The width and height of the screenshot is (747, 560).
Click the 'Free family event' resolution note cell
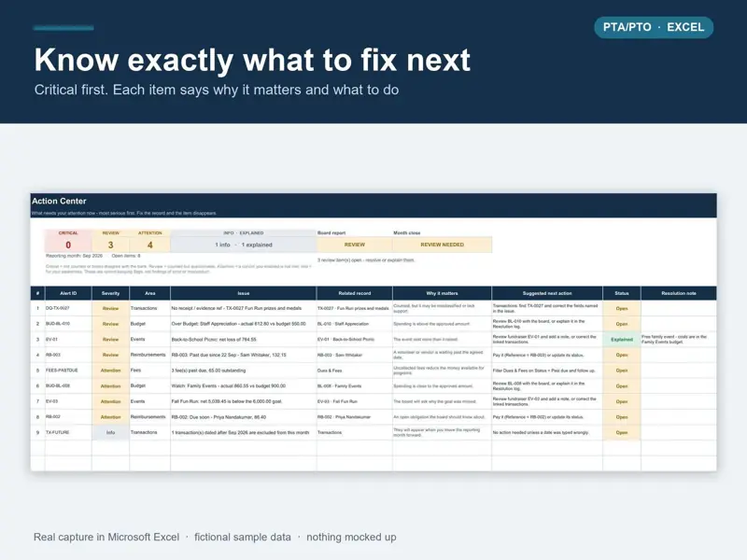(679, 340)
